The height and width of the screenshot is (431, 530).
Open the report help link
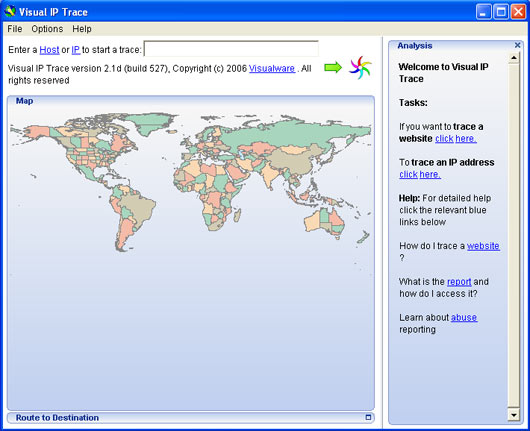[459, 282]
